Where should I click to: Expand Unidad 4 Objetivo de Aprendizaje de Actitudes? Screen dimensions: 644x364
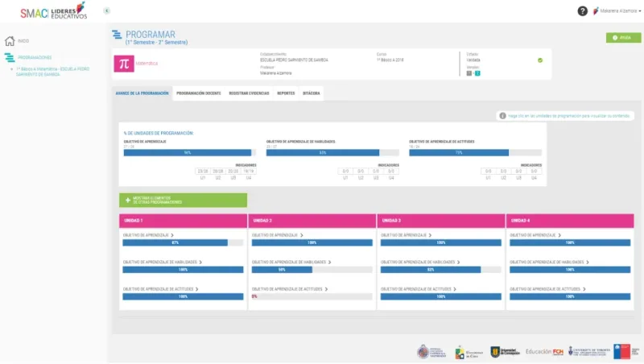pos(584,289)
